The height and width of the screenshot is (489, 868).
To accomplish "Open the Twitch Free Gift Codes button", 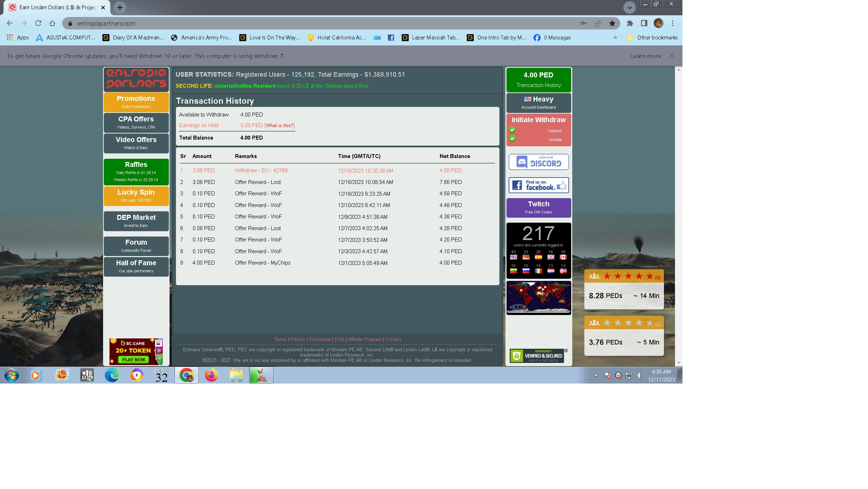I will coord(539,207).
